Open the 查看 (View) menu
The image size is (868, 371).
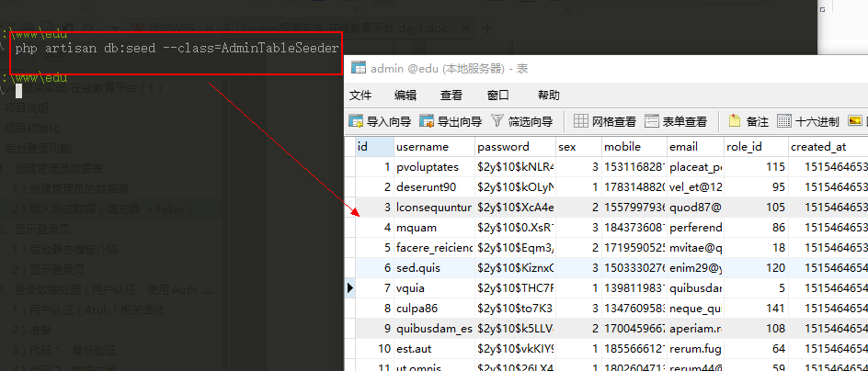tap(451, 95)
